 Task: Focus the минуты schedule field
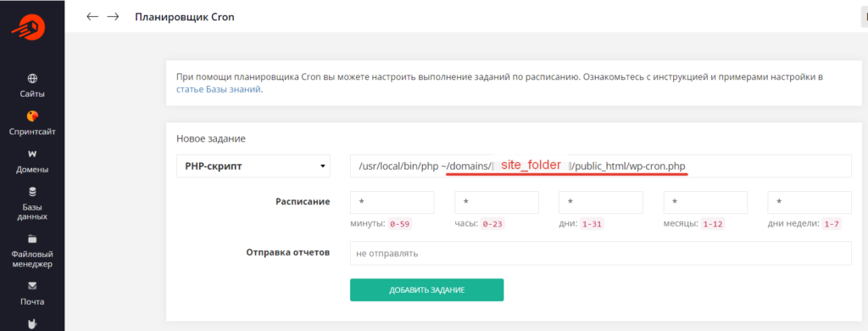click(392, 202)
